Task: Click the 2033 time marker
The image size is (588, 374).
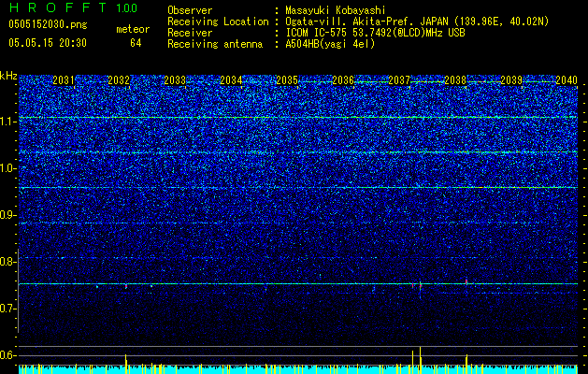Action: [175, 80]
